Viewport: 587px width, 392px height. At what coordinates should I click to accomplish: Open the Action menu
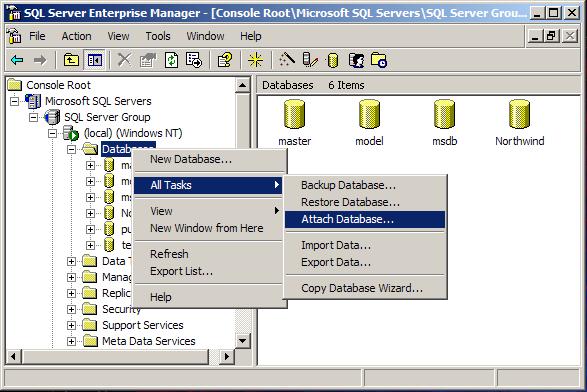click(x=76, y=36)
